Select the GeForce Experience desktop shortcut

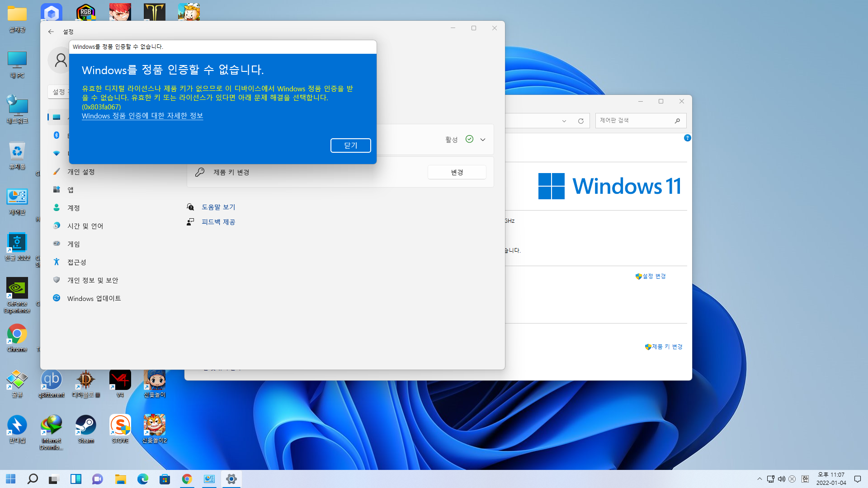(17, 295)
